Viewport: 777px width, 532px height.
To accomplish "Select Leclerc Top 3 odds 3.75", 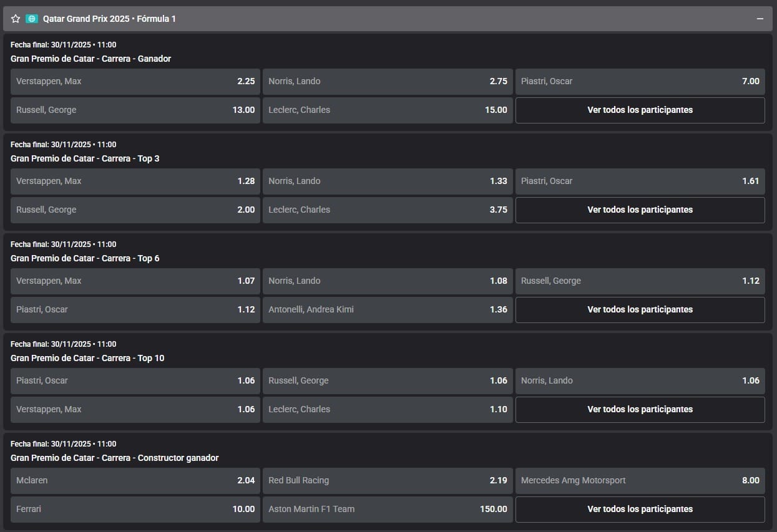I will [x=388, y=210].
